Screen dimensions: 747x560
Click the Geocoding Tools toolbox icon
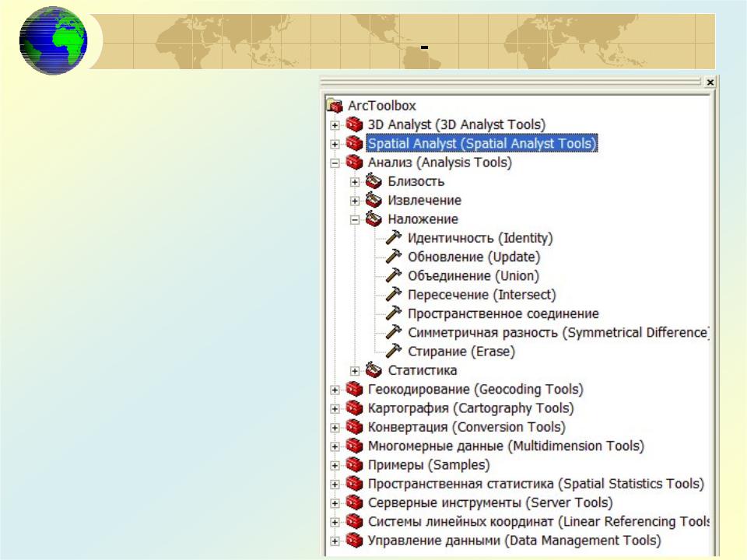click(x=355, y=389)
